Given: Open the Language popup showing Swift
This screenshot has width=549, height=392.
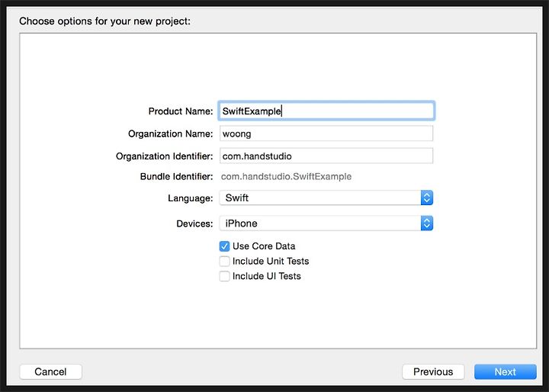Looking at the screenshot, I should [x=326, y=198].
